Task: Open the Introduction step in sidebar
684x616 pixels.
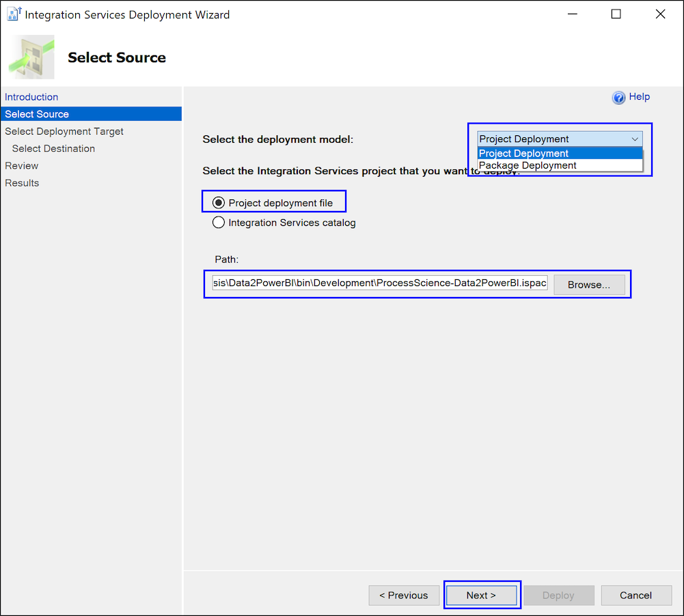Action: tap(31, 97)
